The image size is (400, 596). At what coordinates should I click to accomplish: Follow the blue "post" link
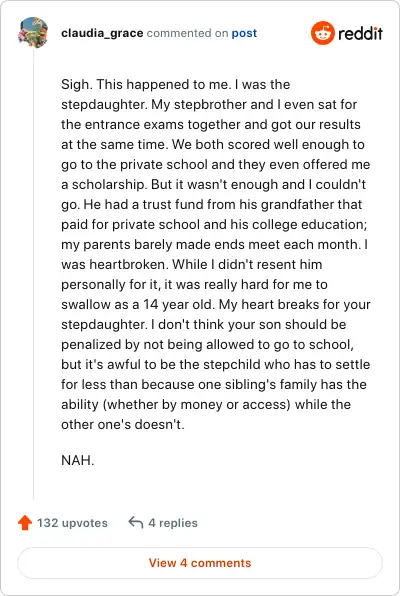[244, 33]
